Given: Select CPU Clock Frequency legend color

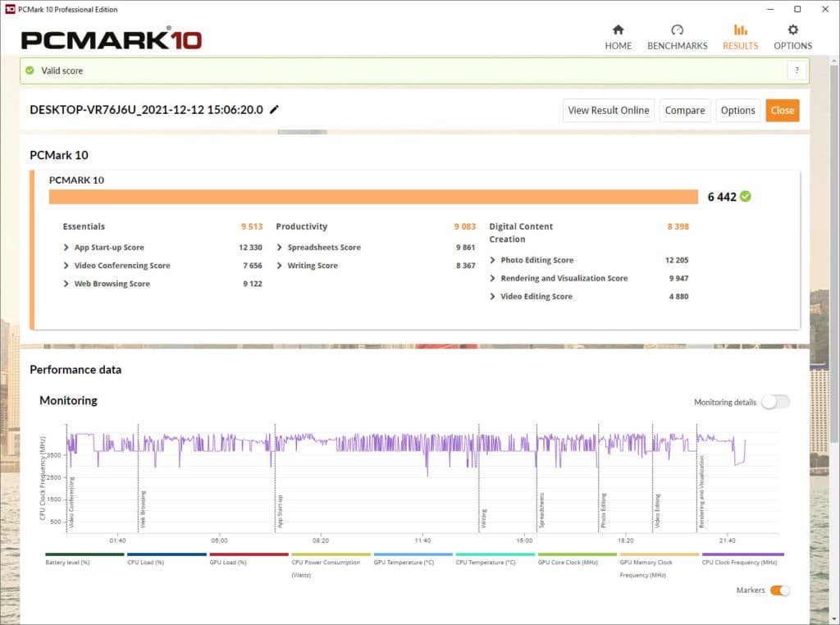Looking at the screenshot, I should pyautogui.click(x=743, y=554).
